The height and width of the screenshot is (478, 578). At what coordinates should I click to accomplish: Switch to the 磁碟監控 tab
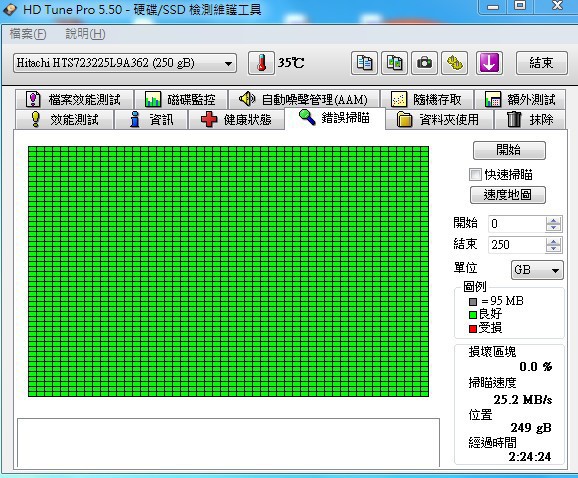[181, 100]
